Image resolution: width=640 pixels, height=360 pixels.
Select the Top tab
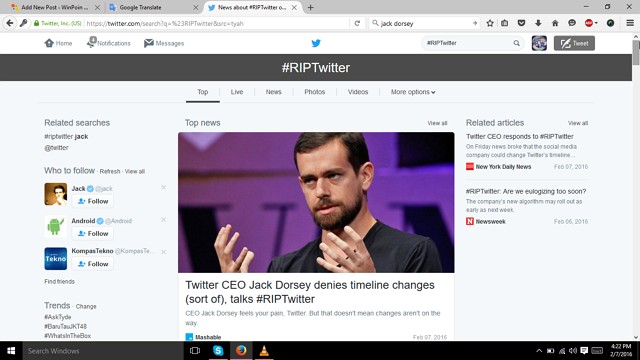[x=202, y=92]
